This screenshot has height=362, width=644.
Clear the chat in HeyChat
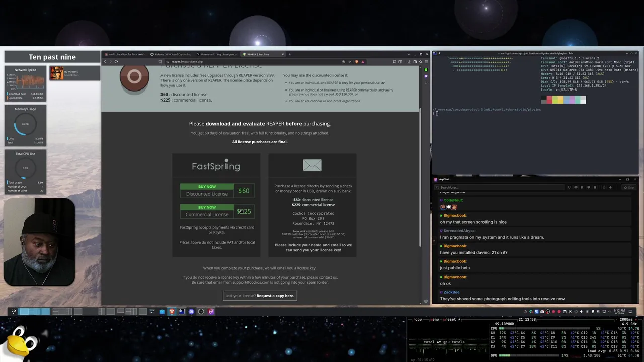point(629,187)
